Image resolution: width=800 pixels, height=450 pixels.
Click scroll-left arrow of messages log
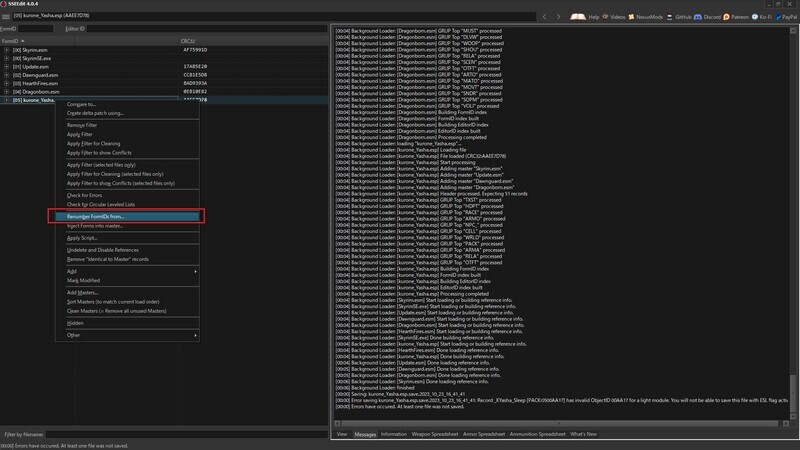point(337,423)
